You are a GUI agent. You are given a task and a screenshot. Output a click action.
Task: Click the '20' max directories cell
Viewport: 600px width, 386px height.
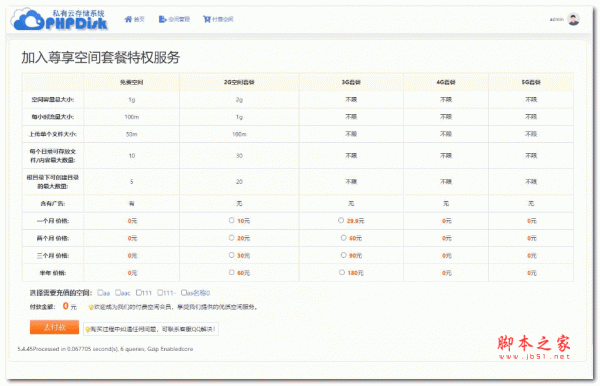pos(239,182)
